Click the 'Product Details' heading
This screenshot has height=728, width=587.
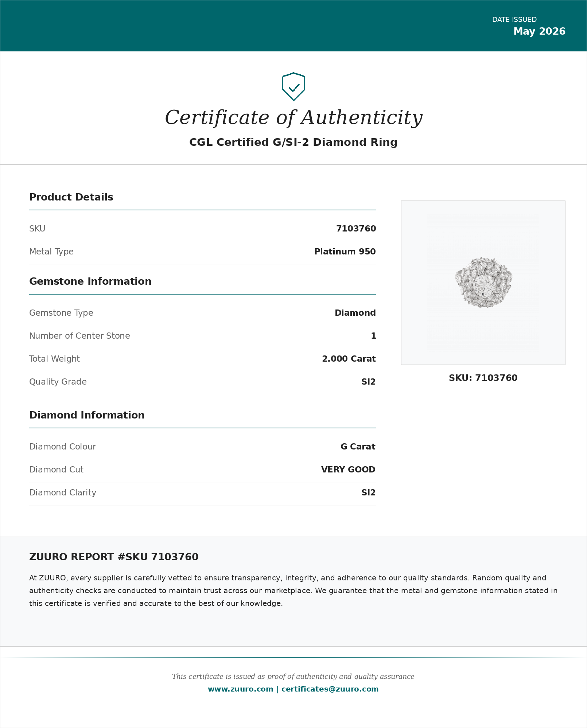[x=71, y=197]
